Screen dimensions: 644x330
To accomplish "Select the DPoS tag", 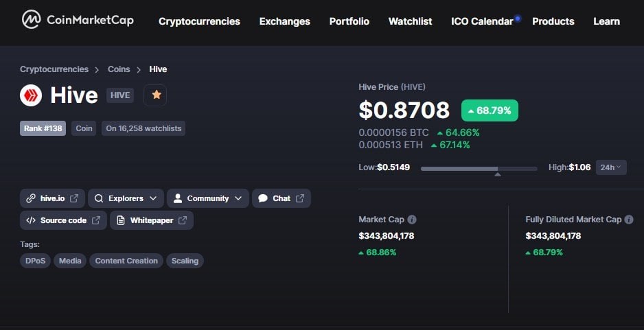I will tap(35, 261).
